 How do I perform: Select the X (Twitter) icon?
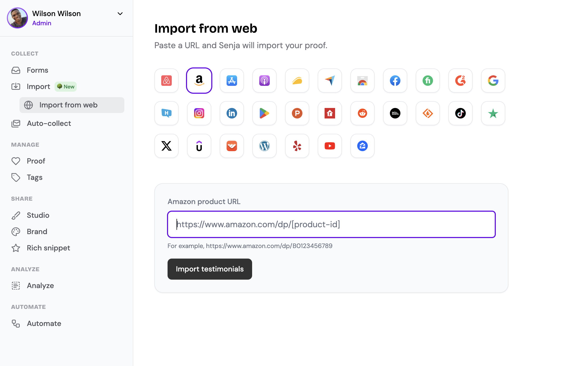166,146
